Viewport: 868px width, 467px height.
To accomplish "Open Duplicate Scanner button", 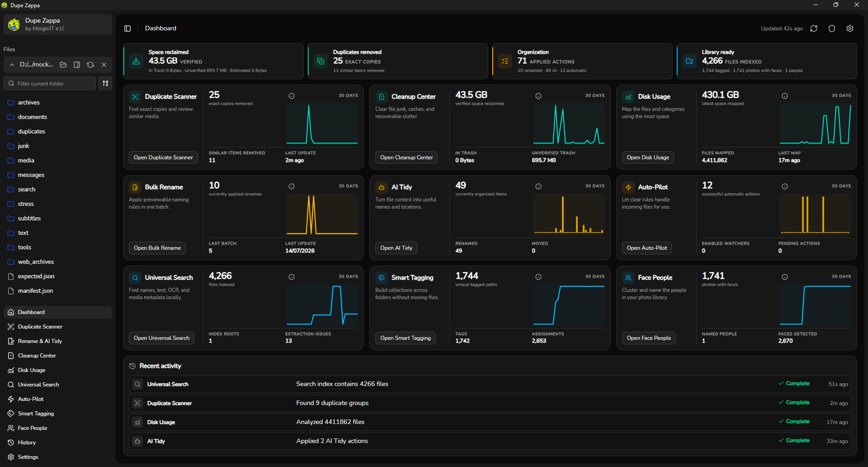I will [x=163, y=157].
